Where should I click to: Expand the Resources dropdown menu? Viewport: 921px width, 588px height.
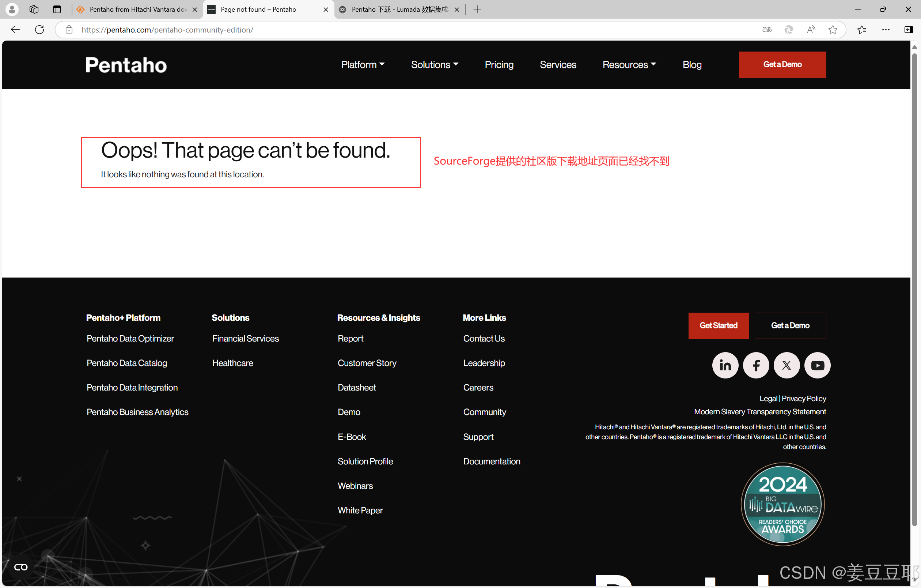point(629,65)
